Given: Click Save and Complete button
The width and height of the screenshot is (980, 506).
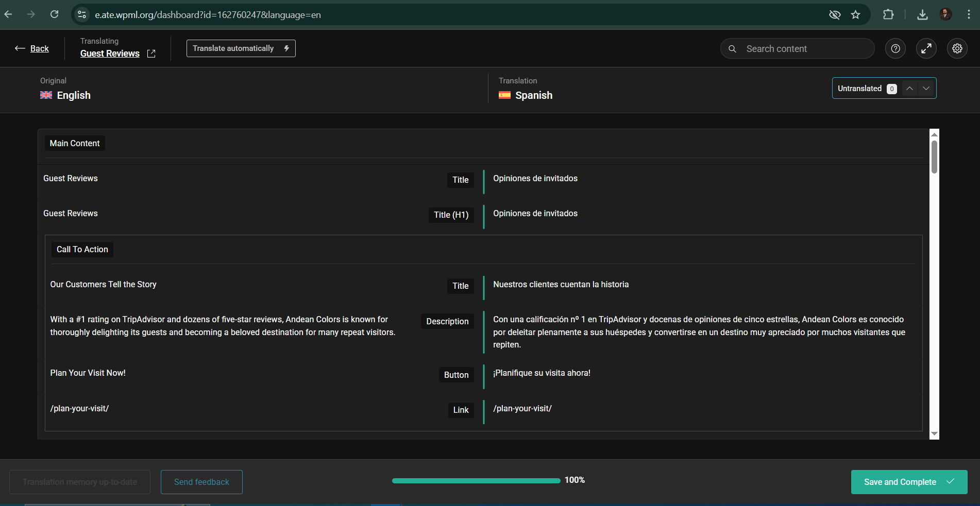Looking at the screenshot, I should pyautogui.click(x=909, y=482).
